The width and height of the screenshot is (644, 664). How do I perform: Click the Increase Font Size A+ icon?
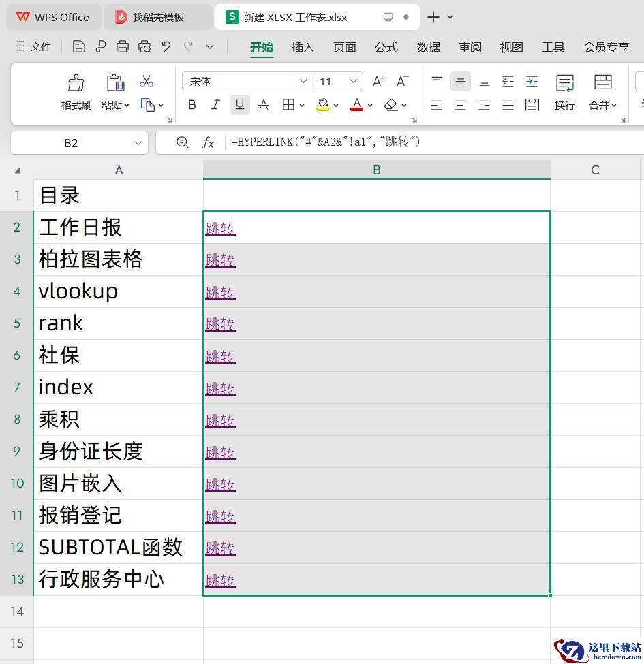tap(378, 81)
